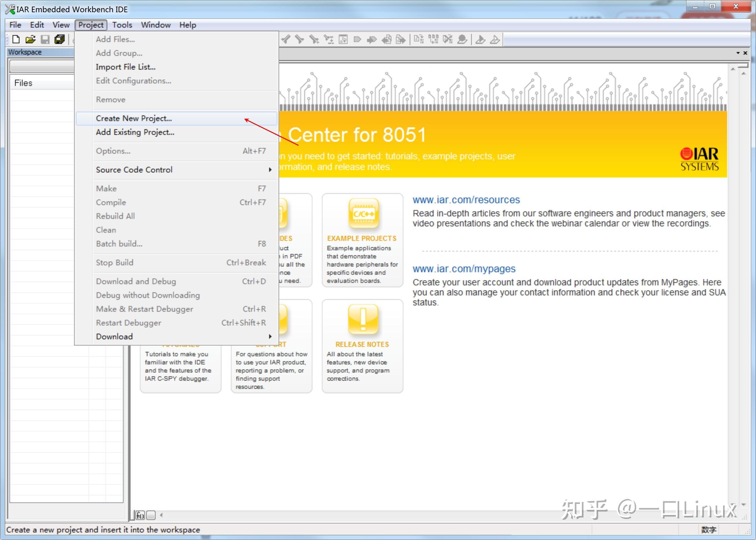Open the editor window list dropdown arrow
The height and width of the screenshot is (540, 756).
coord(738,53)
